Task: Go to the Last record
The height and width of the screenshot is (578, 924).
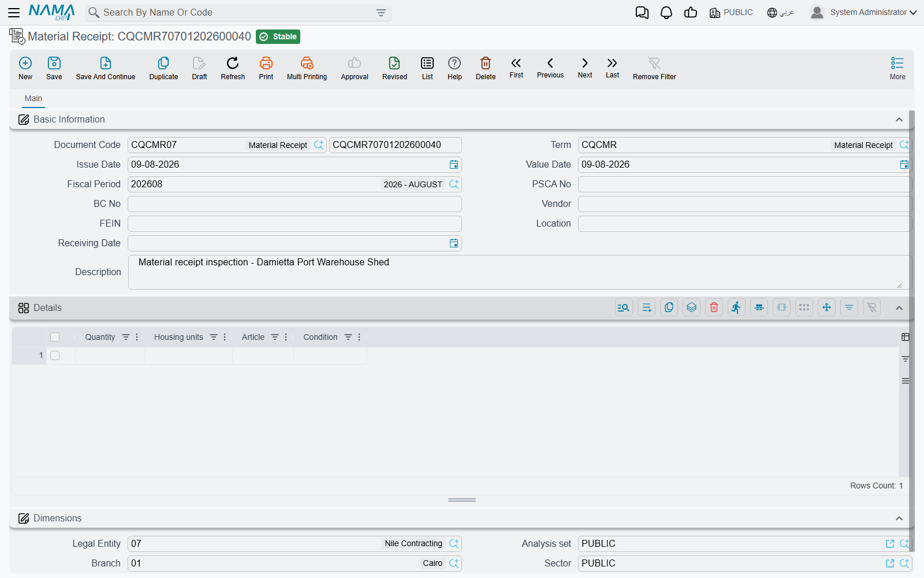Action: (x=612, y=68)
